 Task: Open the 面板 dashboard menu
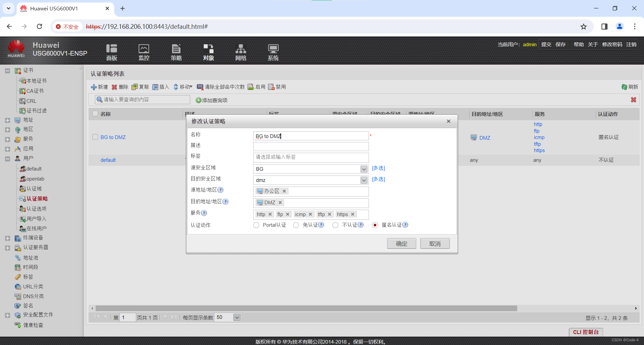pyautogui.click(x=111, y=52)
